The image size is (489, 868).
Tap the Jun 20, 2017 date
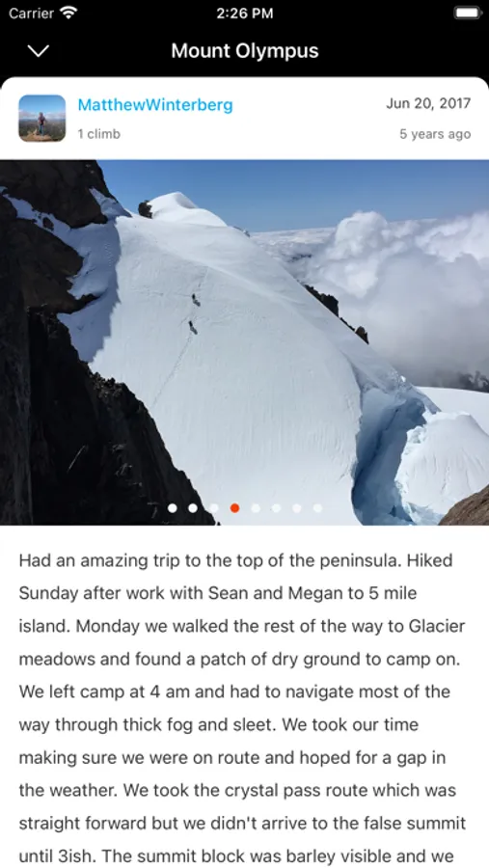[x=428, y=103]
